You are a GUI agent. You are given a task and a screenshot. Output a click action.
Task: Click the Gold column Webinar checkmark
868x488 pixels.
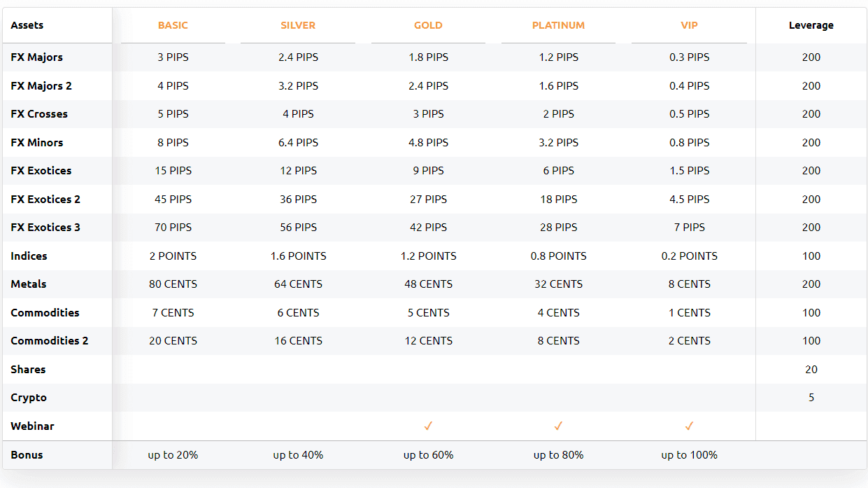428,426
